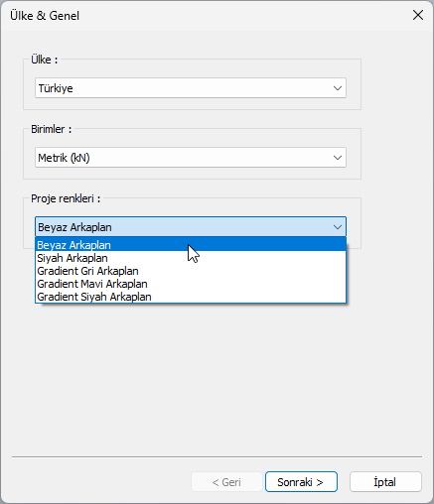The width and height of the screenshot is (434, 504).
Task: Choose Gradient Siyah Arkaplan from the list
Action: [x=191, y=297]
